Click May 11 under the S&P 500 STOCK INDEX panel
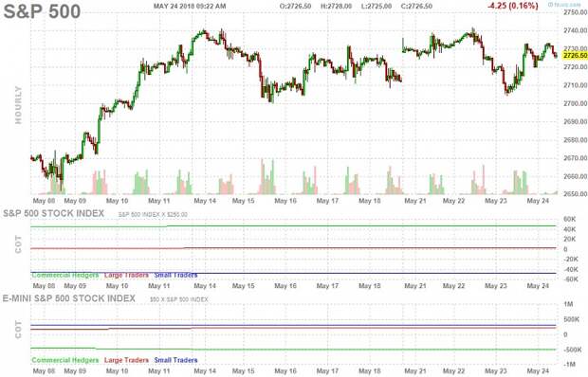Viewport: 588px width, 377px height. 159,286
